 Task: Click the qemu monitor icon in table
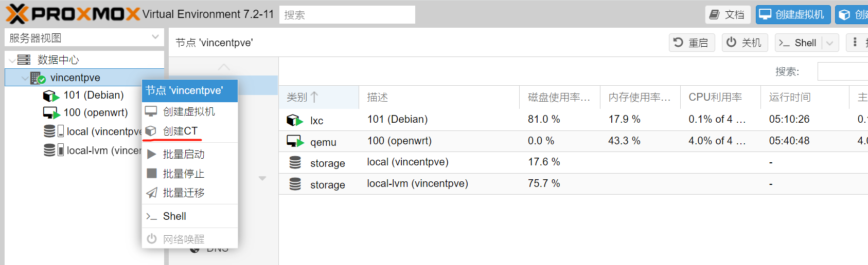[294, 142]
